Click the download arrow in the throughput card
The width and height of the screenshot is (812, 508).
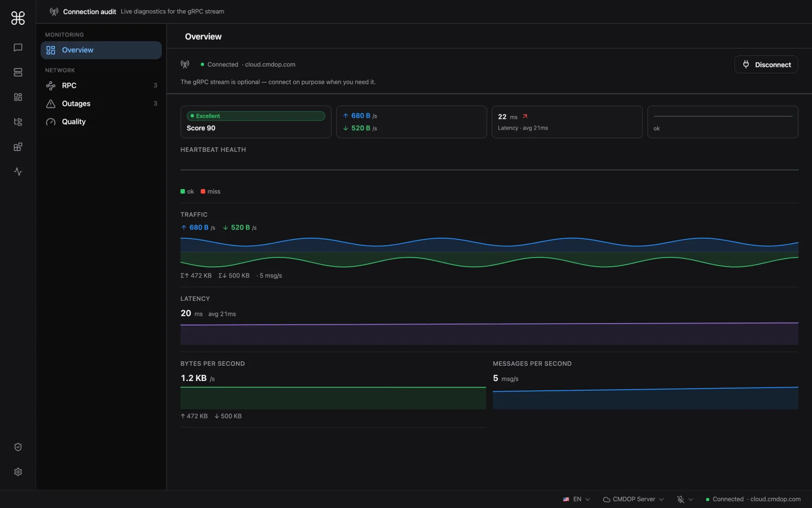[346, 128]
